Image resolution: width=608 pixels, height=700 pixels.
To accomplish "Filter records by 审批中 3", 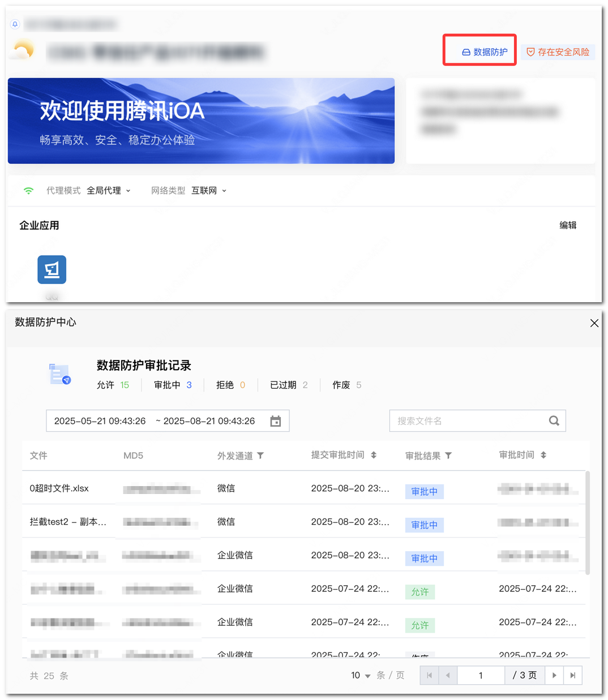I will point(173,385).
